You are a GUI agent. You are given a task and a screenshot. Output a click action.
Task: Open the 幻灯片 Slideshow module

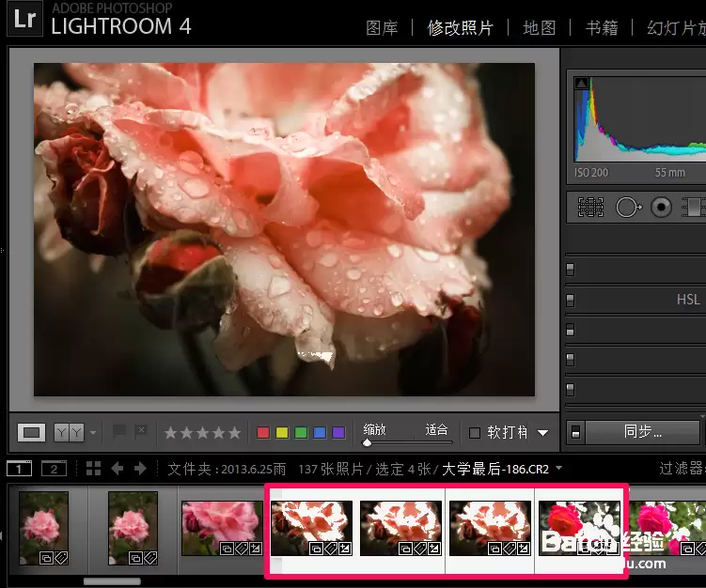click(x=676, y=28)
